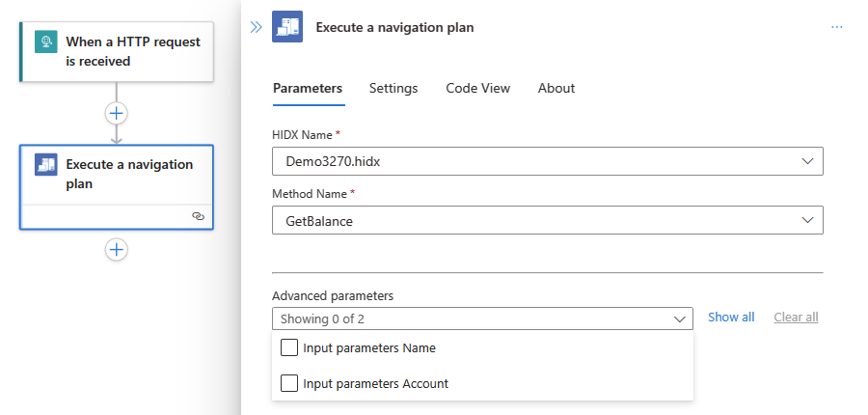Switch to the About tab

tap(556, 88)
